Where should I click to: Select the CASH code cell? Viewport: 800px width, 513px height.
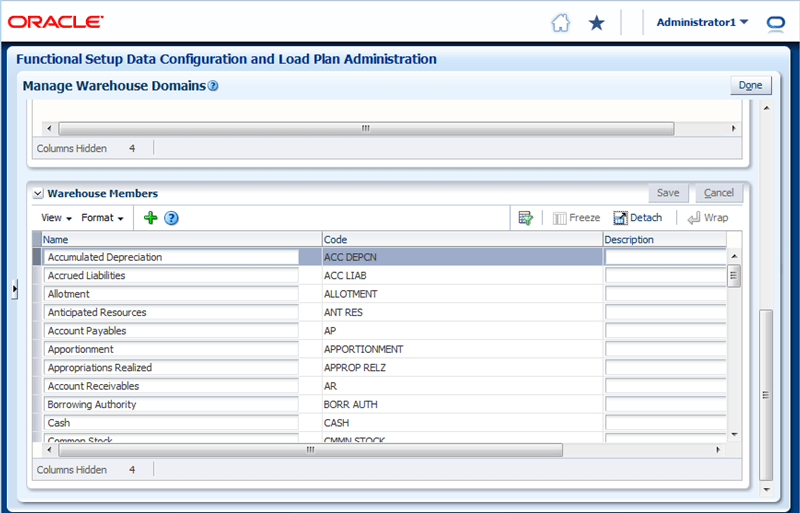[x=462, y=423]
